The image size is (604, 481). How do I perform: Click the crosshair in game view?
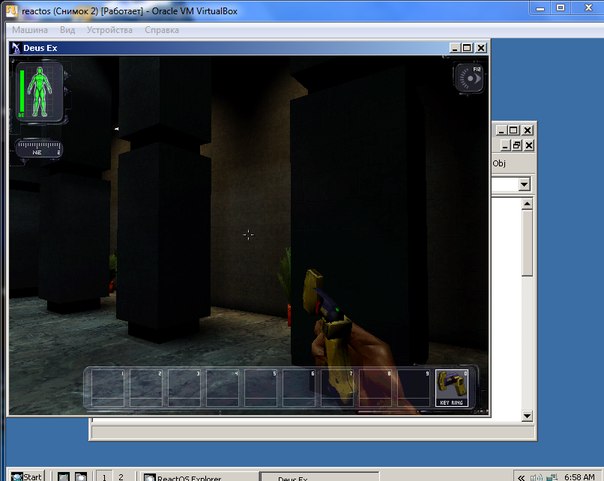tap(248, 234)
